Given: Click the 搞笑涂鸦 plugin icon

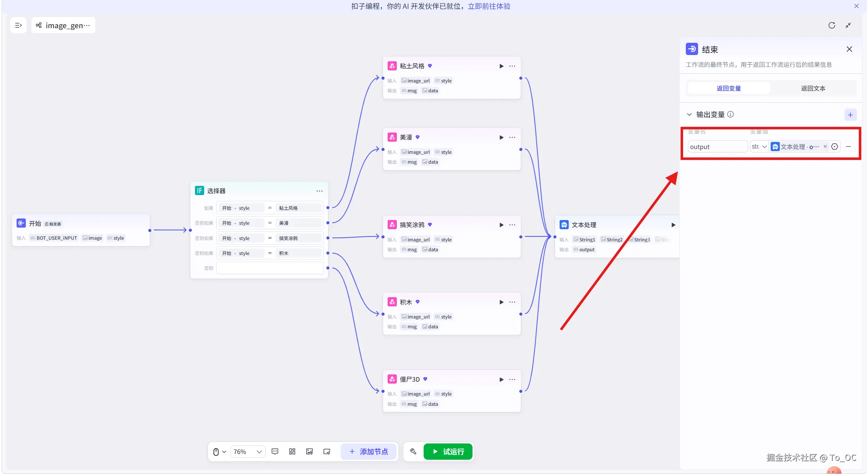Looking at the screenshot, I should pyautogui.click(x=392, y=224).
